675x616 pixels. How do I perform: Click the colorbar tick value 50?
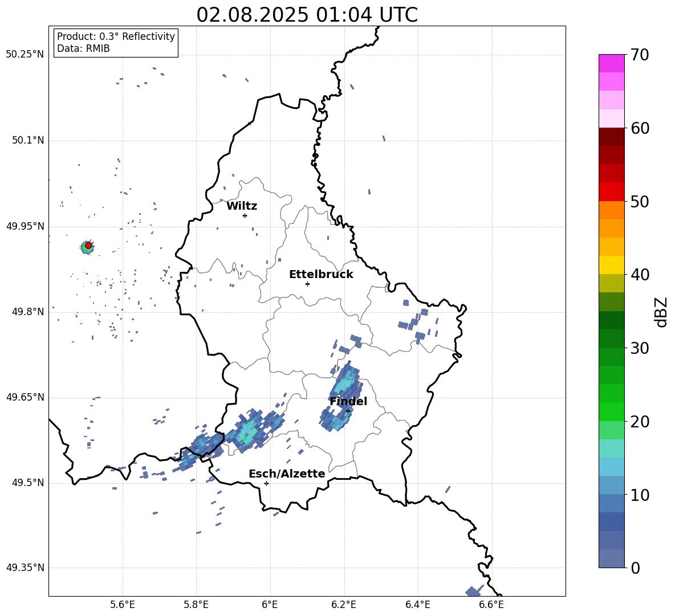pyautogui.click(x=640, y=202)
